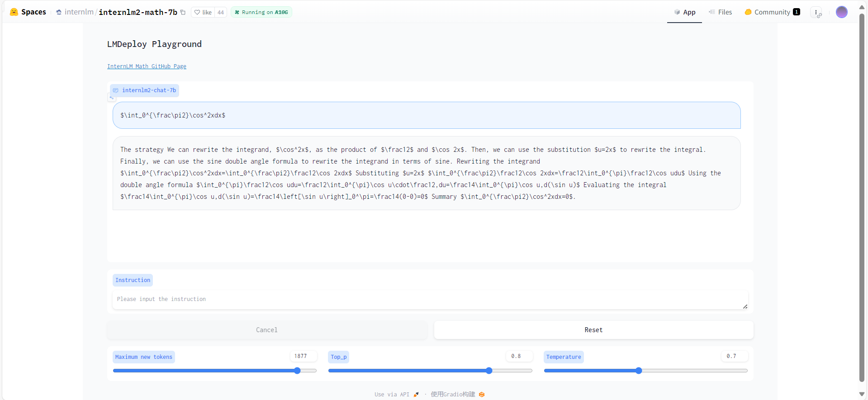Open the user profile avatar menu
The width and height of the screenshot is (868, 400).
[842, 12]
